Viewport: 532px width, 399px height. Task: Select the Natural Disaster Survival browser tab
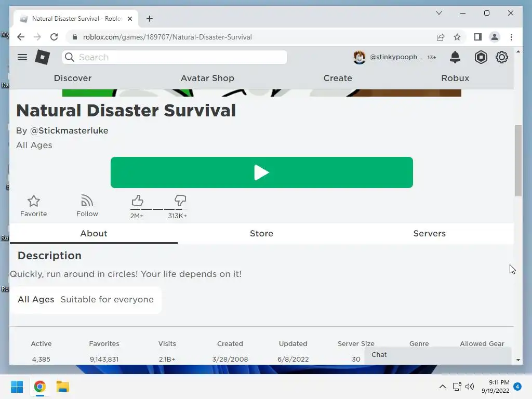(x=76, y=19)
